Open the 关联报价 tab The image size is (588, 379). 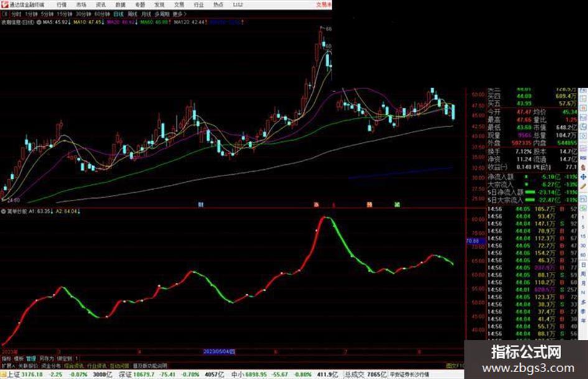point(28,365)
